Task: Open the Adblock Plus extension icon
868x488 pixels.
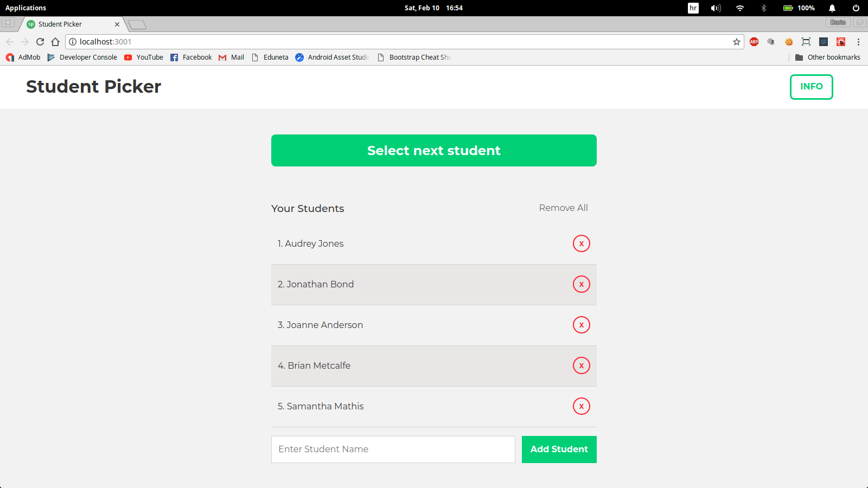Action: [x=754, y=42]
